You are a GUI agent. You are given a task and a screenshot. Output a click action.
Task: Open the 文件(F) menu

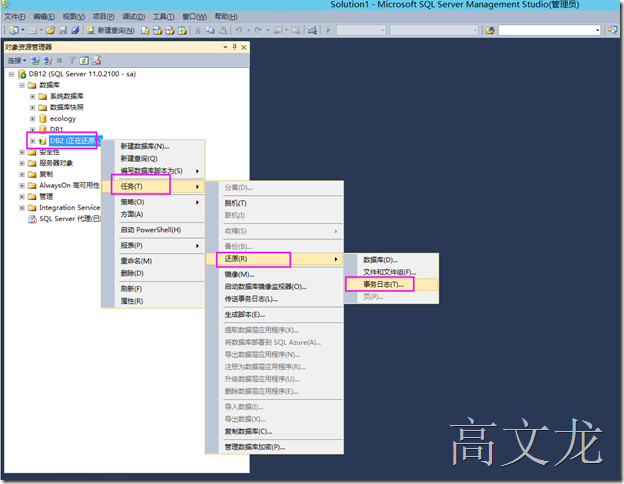coord(15,17)
